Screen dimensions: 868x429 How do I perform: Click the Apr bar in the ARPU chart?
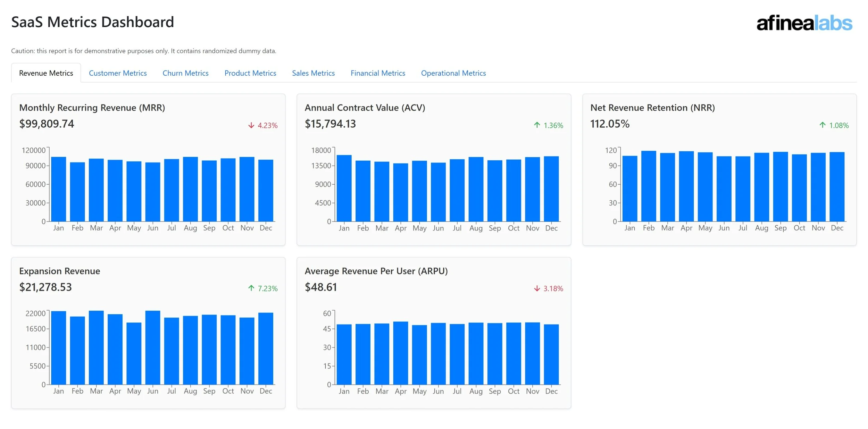pyautogui.click(x=400, y=353)
